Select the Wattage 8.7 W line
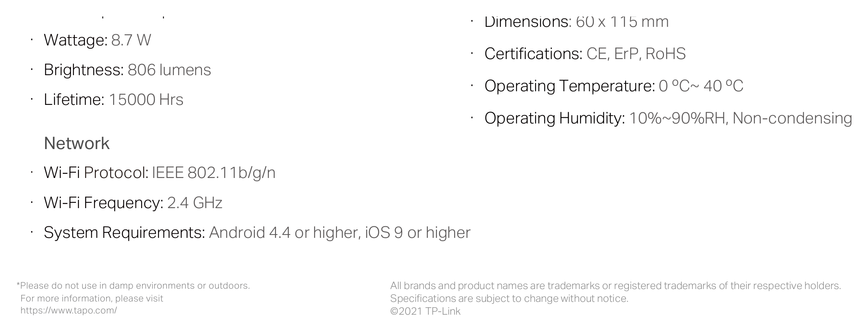The width and height of the screenshot is (868, 332). pyautogui.click(x=97, y=40)
